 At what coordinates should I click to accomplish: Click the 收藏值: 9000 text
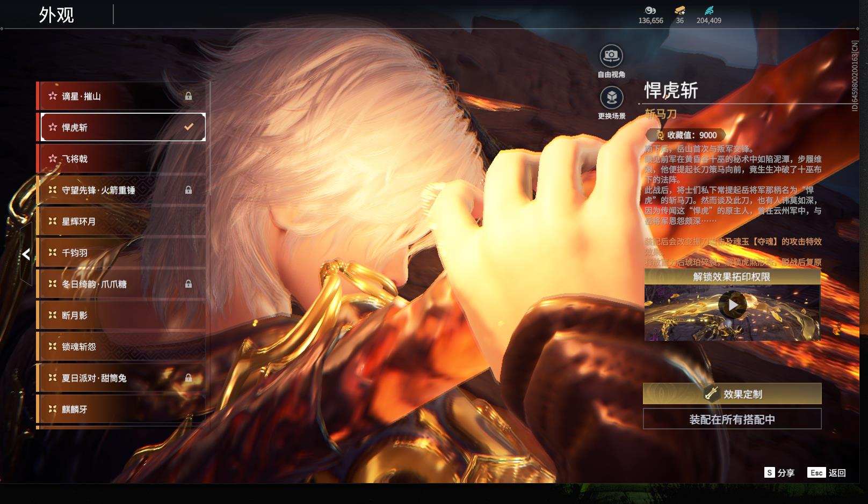coord(692,135)
